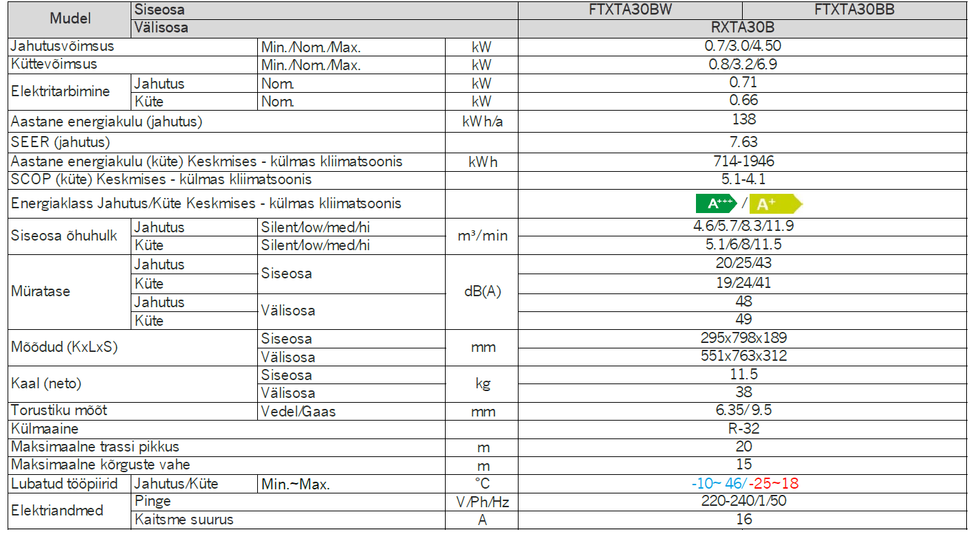
Task: Select the 220-240/1/50 voltage value
Action: 743,501
